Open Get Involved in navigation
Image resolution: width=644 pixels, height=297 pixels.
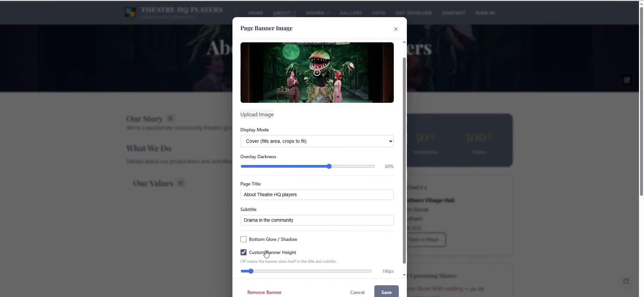tap(414, 13)
